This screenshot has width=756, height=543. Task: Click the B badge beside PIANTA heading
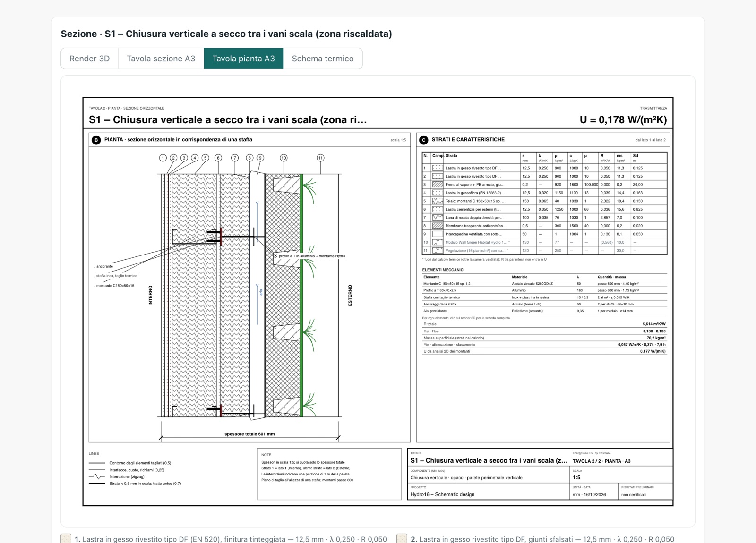point(96,140)
